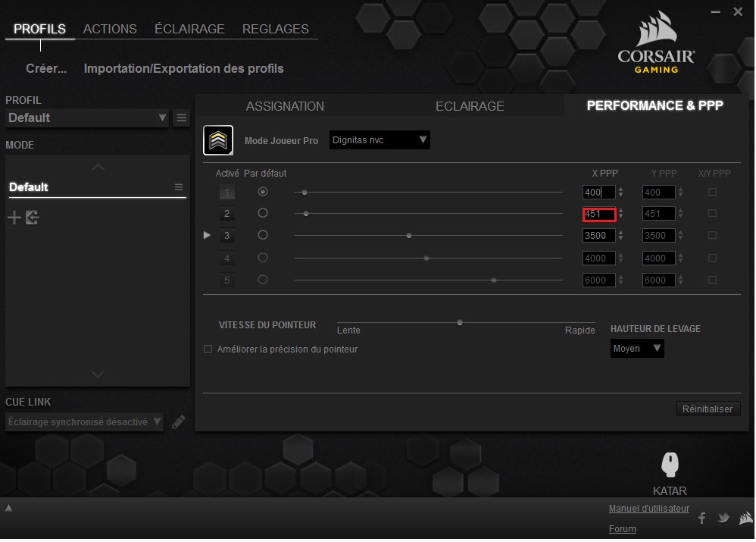Open the ASSIGNATION tab
The image size is (756, 542).
[285, 107]
